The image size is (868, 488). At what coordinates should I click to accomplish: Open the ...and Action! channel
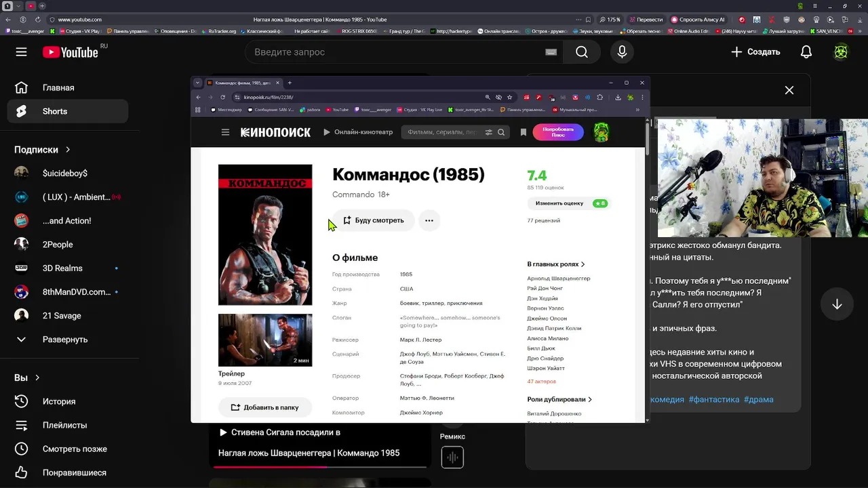[x=67, y=221]
